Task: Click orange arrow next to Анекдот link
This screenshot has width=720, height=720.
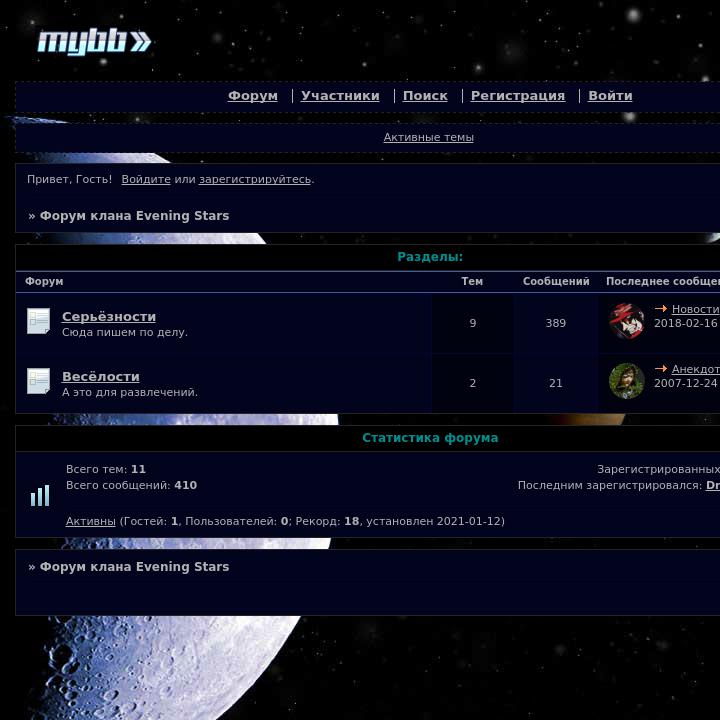Action: (661, 369)
